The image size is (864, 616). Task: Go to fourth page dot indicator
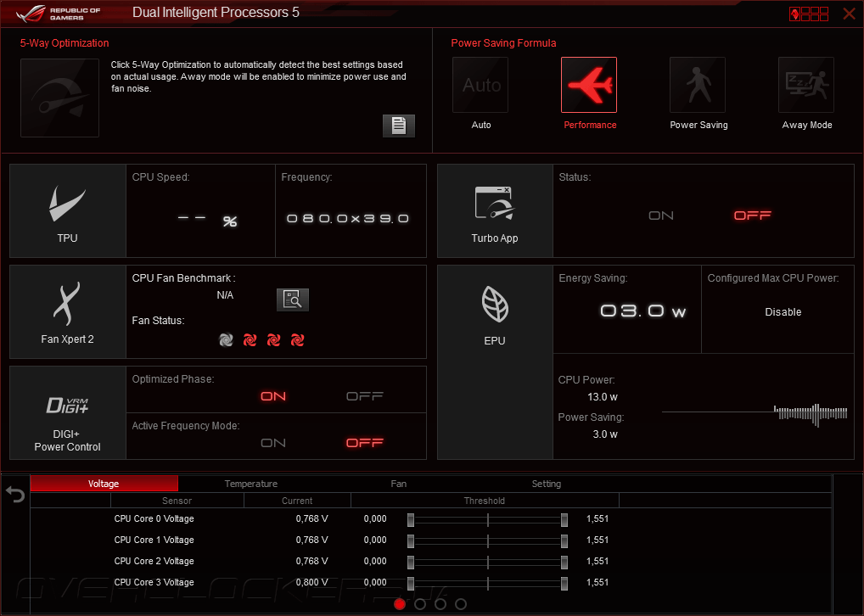461,604
